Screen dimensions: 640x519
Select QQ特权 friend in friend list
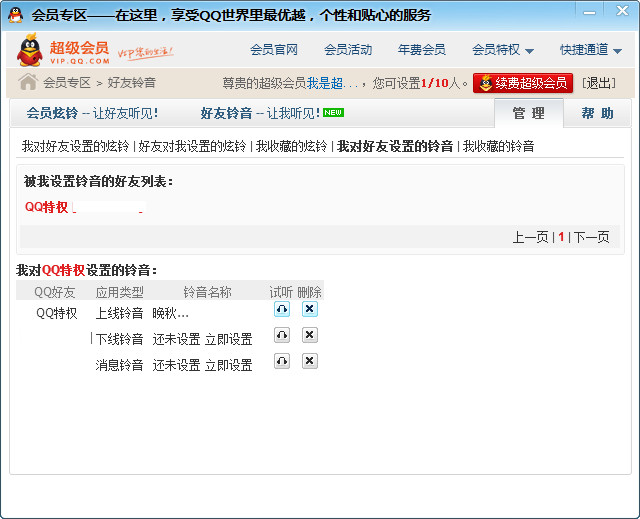click(47, 207)
